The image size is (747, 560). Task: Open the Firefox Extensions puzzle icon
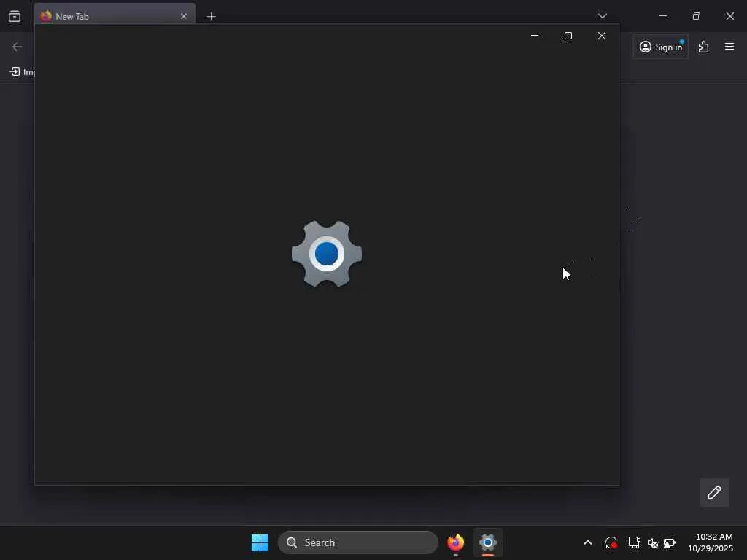[x=704, y=47]
